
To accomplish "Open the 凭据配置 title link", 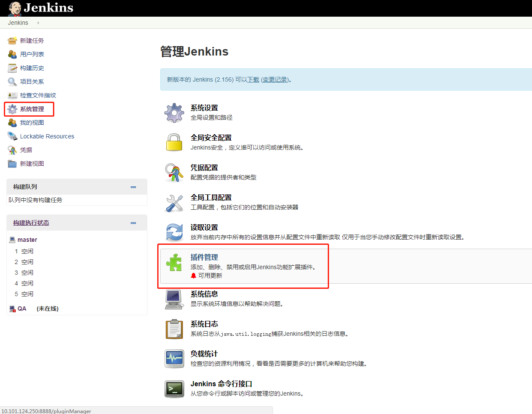I will click(204, 167).
